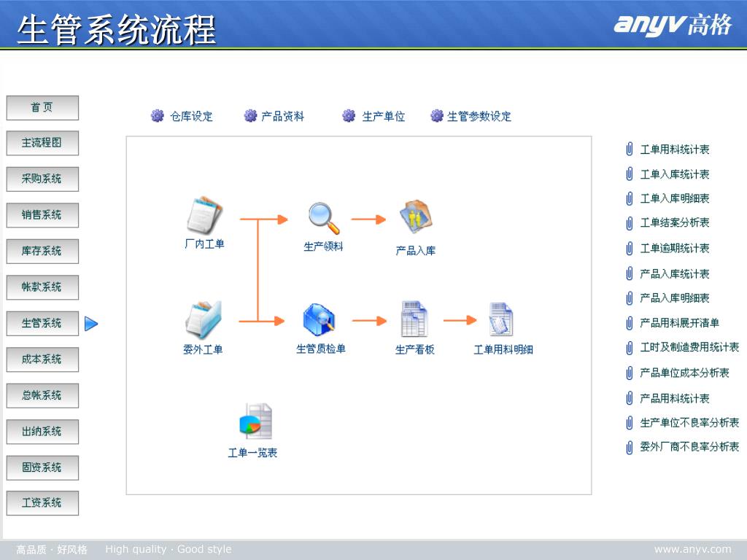Click the www.anyv.com footer link
This screenshot has width=747, height=560.
pyautogui.click(x=693, y=550)
